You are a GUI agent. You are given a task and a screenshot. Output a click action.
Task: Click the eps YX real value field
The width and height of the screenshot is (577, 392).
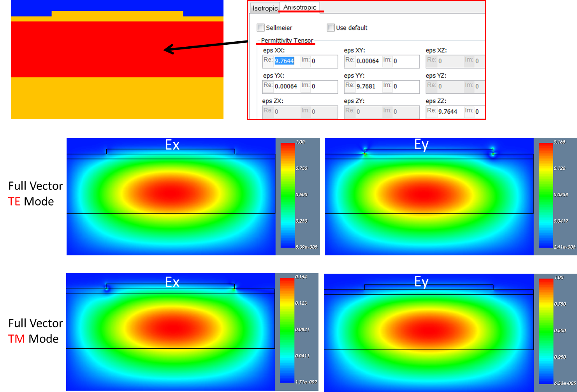pyautogui.click(x=286, y=86)
